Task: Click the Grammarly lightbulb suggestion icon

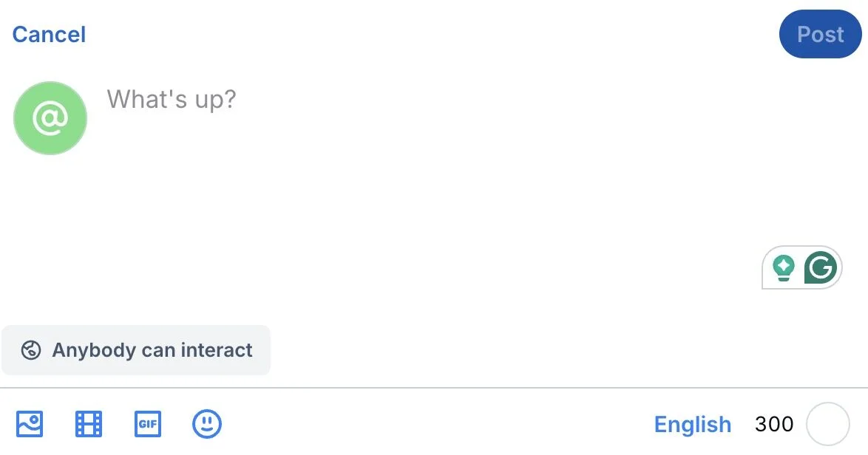Action: click(784, 267)
